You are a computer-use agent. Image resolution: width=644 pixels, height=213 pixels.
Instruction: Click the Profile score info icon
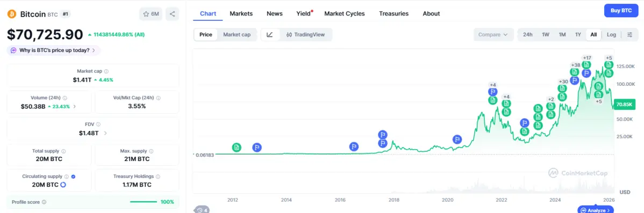[44, 202]
